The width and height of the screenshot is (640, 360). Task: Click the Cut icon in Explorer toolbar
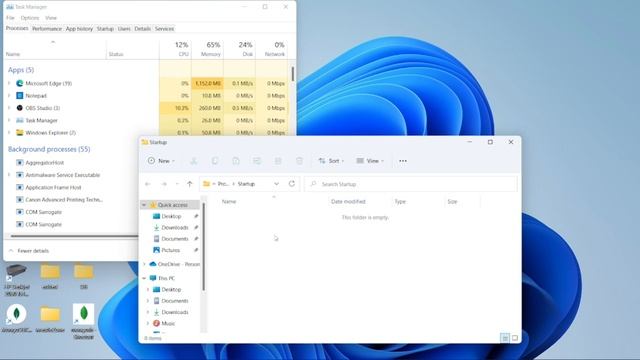[194, 161]
